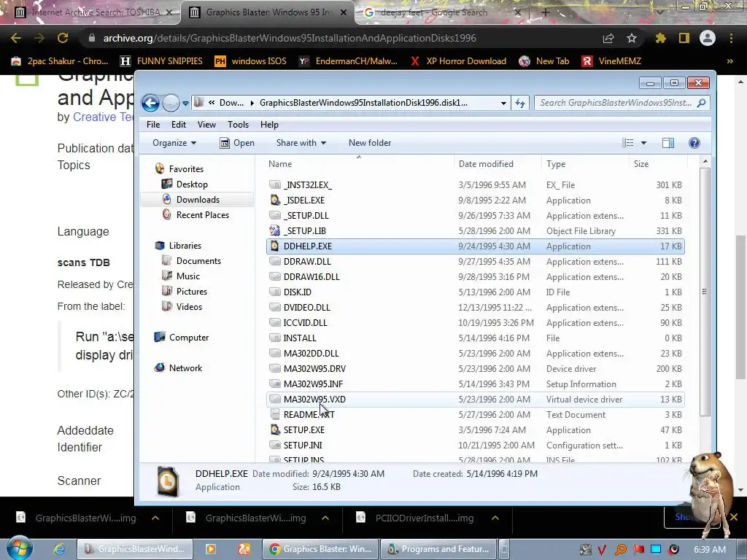Sort by the Type column header
The image size is (747, 560).
pos(585,164)
